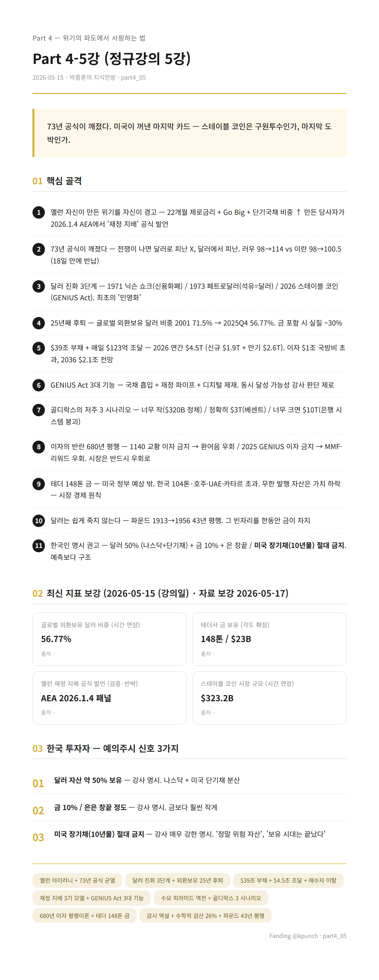The height and width of the screenshot is (980, 379).
Task: Click the number 3 circle badge
Action: (38, 286)
